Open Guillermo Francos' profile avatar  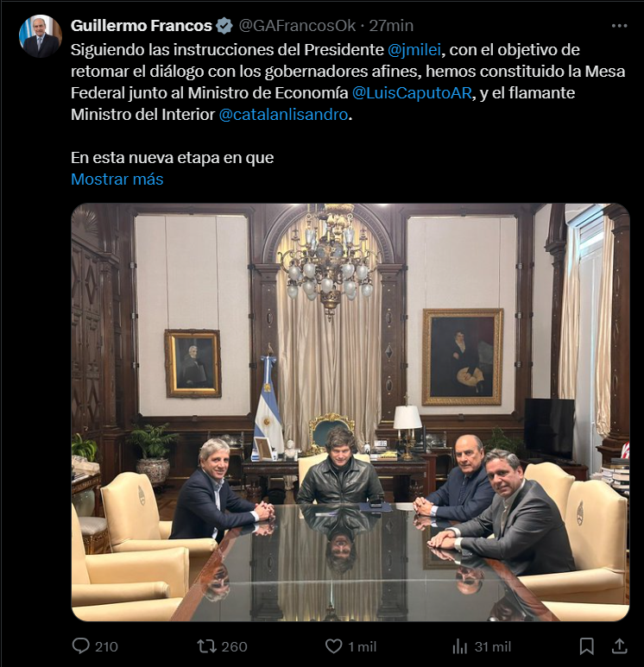(41, 36)
